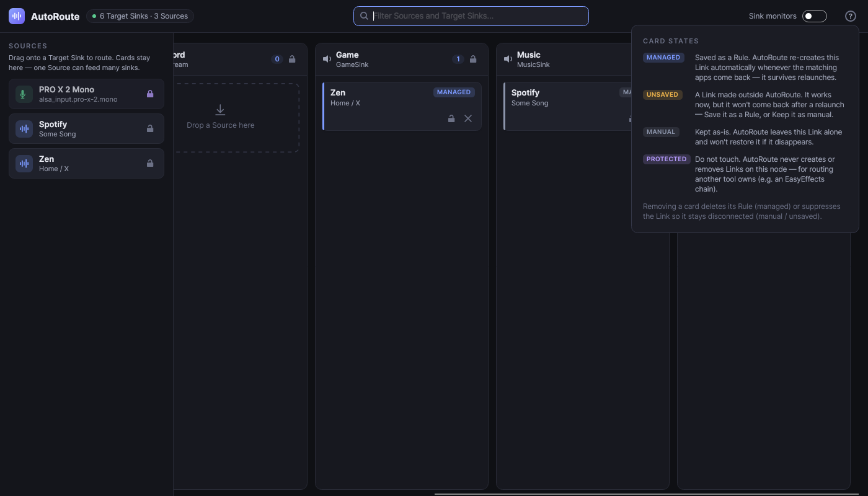Focus the Filter Sources and Target Sinks field
The height and width of the screenshot is (496, 868).
(x=471, y=16)
